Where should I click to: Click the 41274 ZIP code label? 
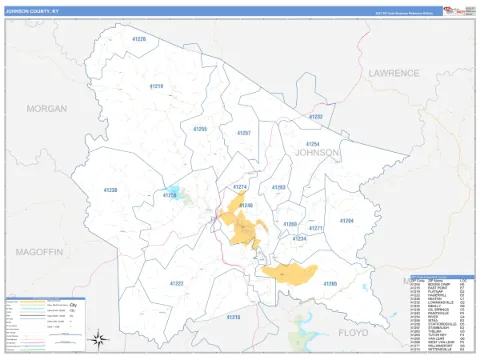(240, 187)
